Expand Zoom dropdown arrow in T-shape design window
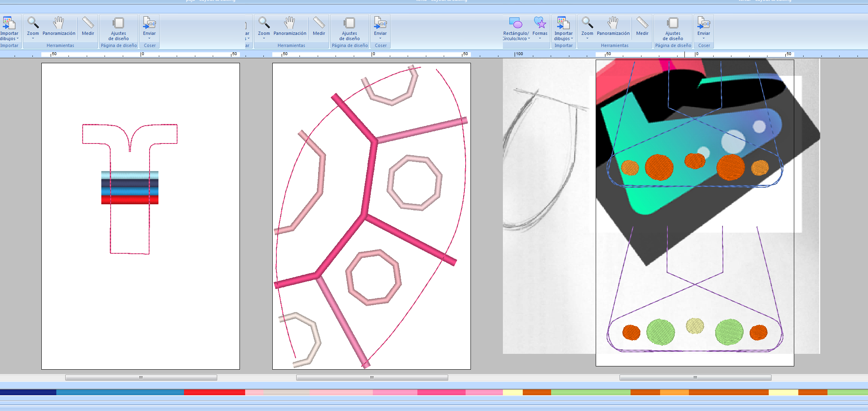The width and height of the screenshot is (868, 411). point(33,39)
